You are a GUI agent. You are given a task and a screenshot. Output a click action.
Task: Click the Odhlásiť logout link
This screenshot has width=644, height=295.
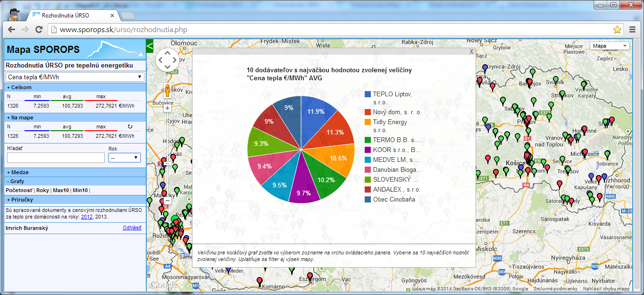pyautogui.click(x=132, y=228)
